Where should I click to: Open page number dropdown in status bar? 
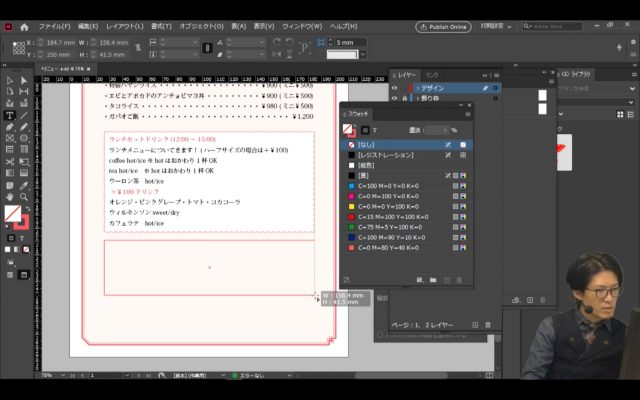[127, 375]
